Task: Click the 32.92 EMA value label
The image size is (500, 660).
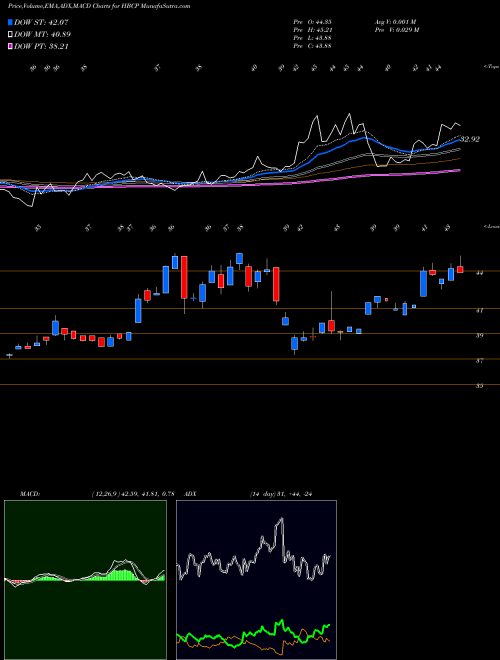Action: pyautogui.click(x=470, y=139)
